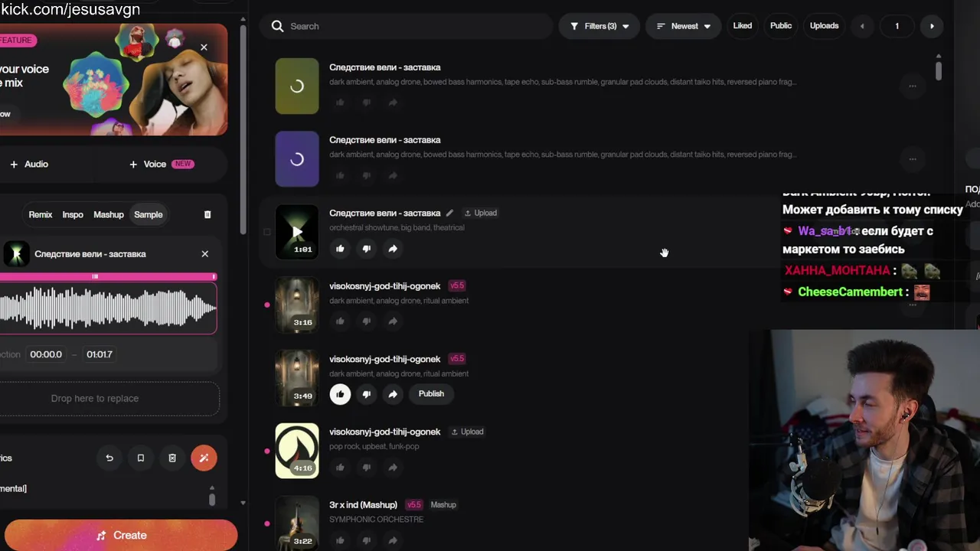The height and width of the screenshot is (551, 980).
Task: Toggle the Uploads filter
Action: click(825, 26)
